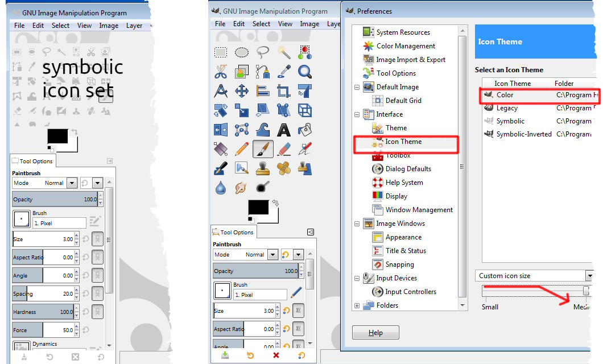The image size is (603, 364).
Task: Toggle Angle link button in symbolic-icon Tool Options
Action: tap(98, 275)
